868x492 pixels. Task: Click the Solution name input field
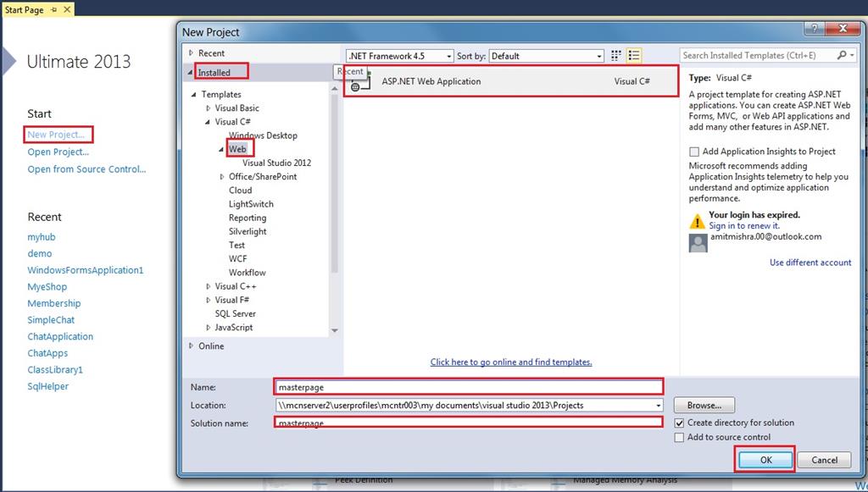coord(469,423)
